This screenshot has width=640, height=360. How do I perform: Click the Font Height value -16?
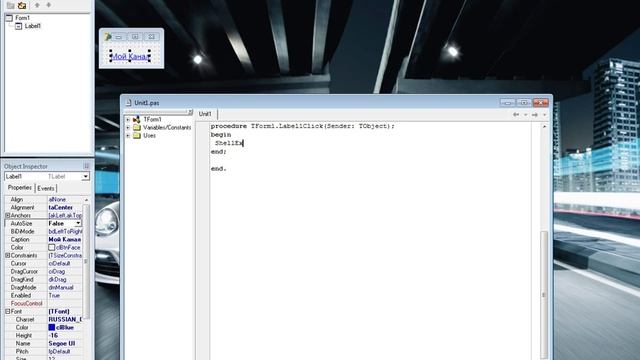click(53, 336)
